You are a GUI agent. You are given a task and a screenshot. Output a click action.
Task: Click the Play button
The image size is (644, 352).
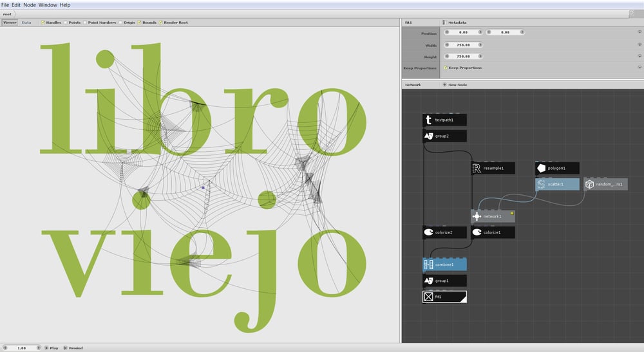(52, 348)
